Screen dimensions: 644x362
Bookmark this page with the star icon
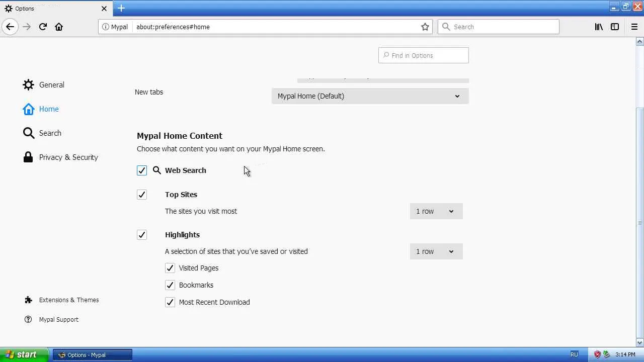coord(425,27)
